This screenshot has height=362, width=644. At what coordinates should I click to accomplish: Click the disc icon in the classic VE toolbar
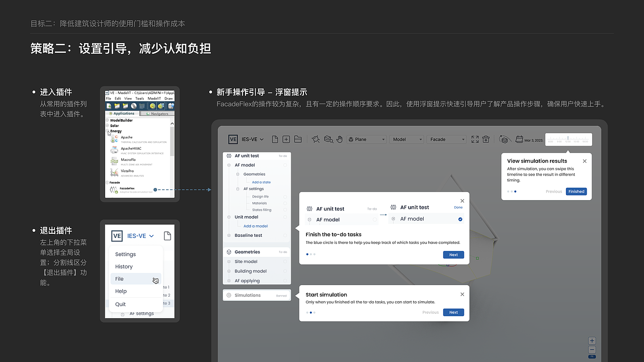(133, 106)
